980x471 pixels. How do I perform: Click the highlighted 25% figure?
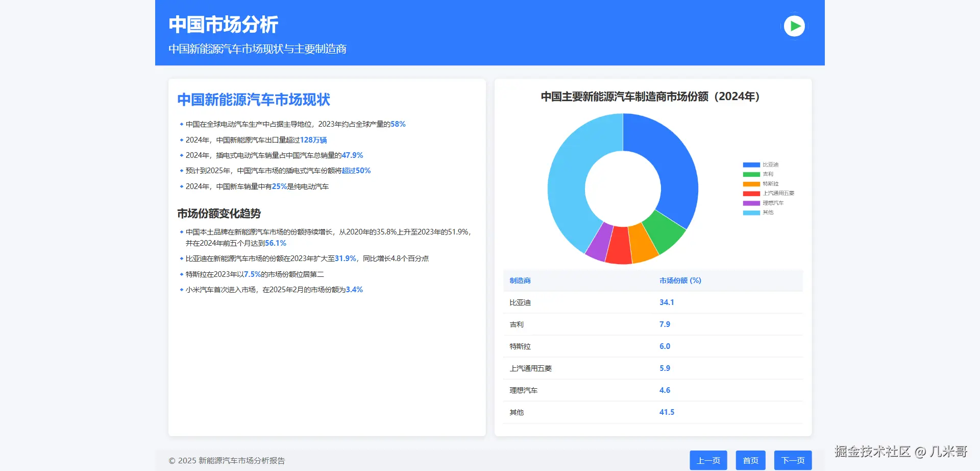tap(279, 186)
